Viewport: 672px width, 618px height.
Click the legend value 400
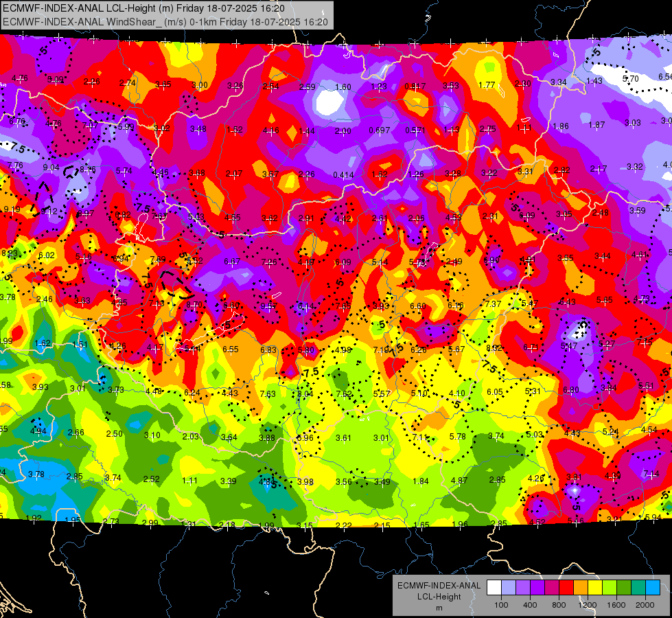[530, 605]
